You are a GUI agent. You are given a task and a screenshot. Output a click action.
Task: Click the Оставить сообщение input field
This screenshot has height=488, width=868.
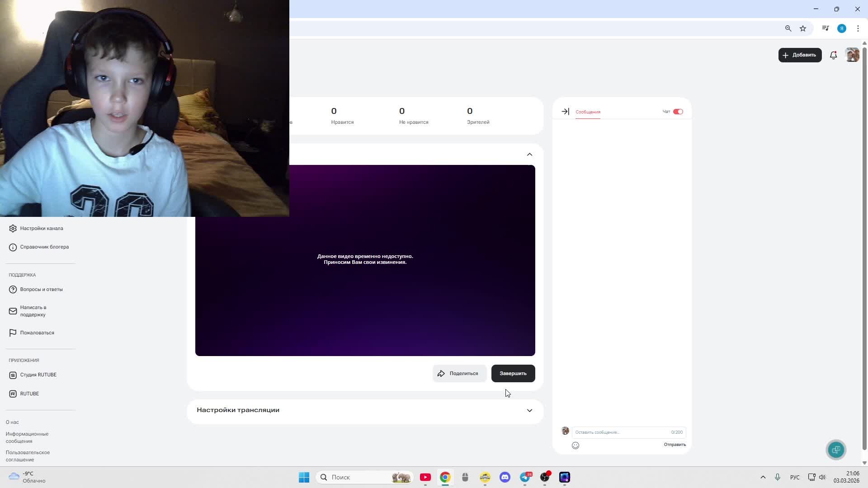619,432
